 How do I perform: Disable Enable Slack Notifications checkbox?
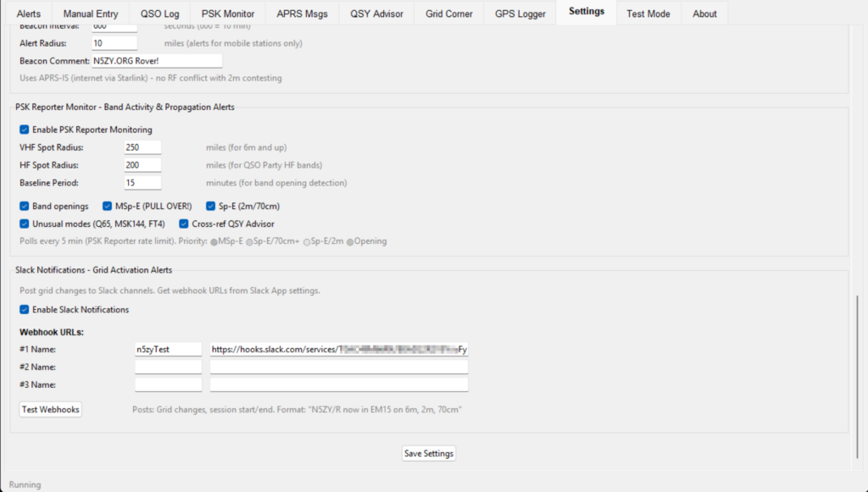[x=24, y=309]
